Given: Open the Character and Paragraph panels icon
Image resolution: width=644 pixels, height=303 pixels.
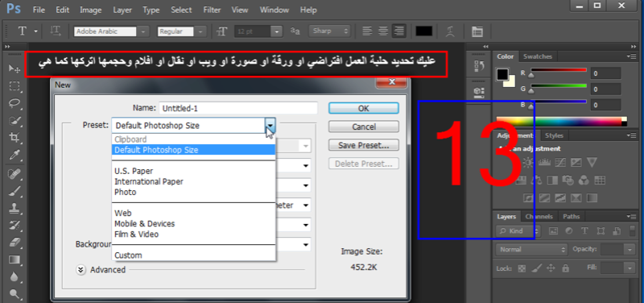Looking at the screenshot, I should click(477, 31).
